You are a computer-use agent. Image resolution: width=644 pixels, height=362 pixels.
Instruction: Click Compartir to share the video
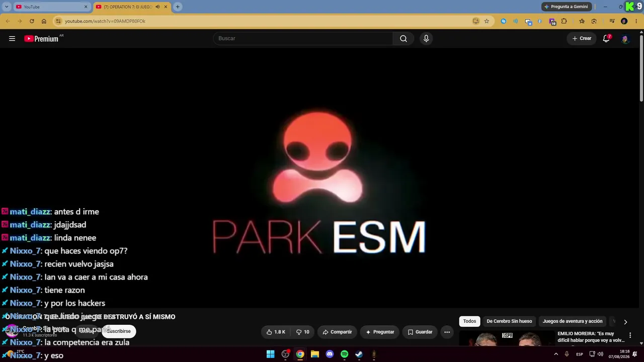(337, 332)
